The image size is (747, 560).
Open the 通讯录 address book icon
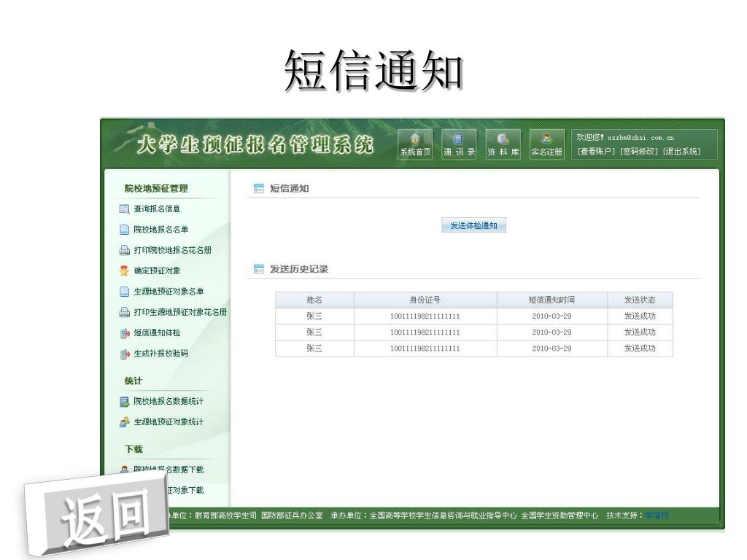459,144
